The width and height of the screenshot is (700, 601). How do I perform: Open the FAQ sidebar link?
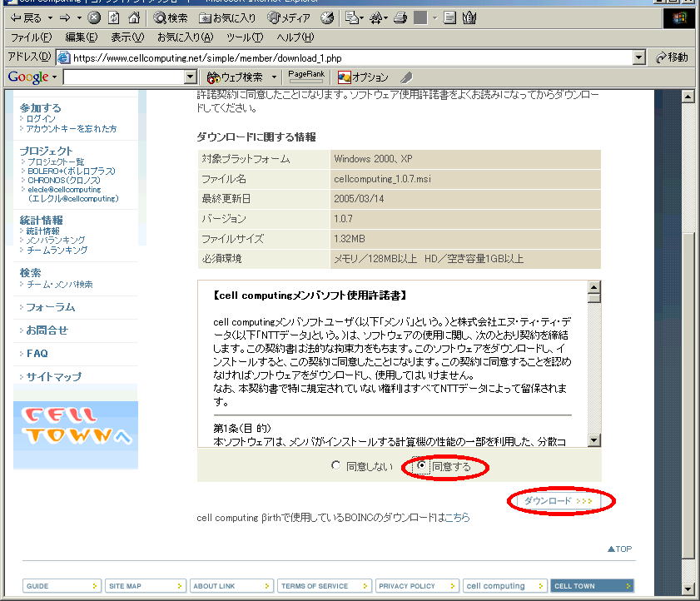pyautogui.click(x=37, y=354)
